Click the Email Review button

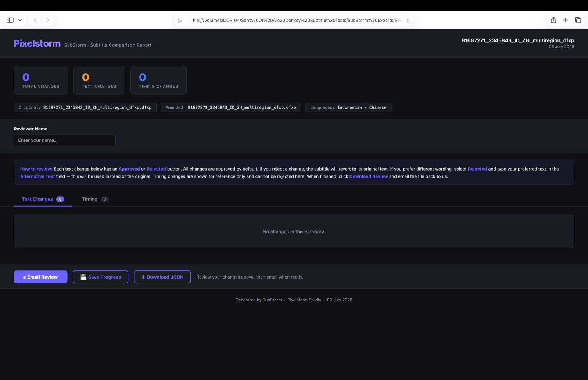pyautogui.click(x=40, y=277)
